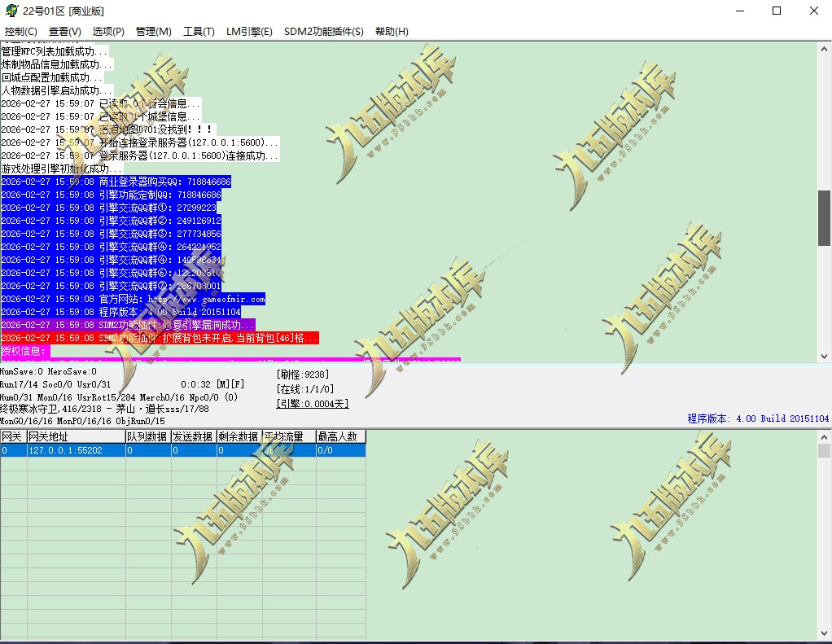The image size is (832, 644).
Task: Click the [引擎:0.0004天] link
Action: pyautogui.click(x=313, y=404)
